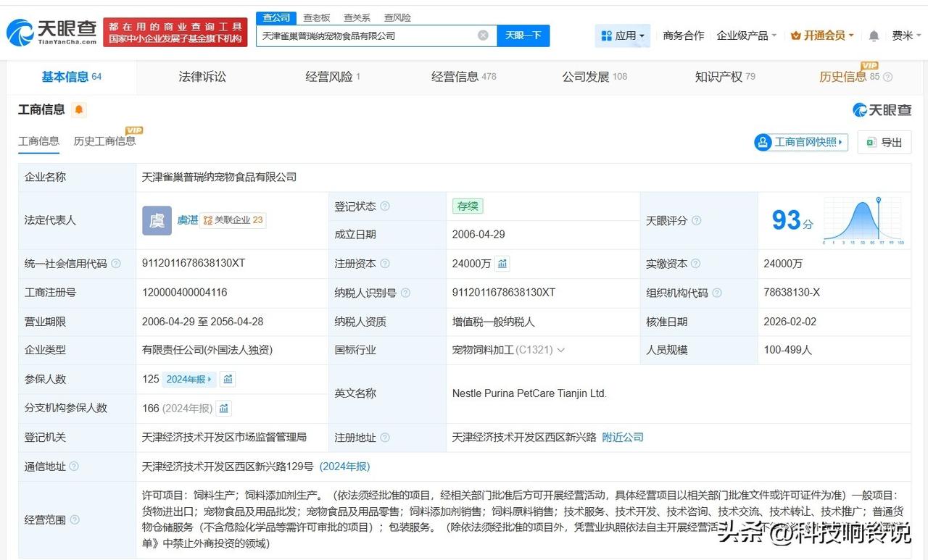Click the 企业类型 value 有限责任公司(外国法人独资)
This screenshot has width=928, height=560.
[x=207, y=350]
